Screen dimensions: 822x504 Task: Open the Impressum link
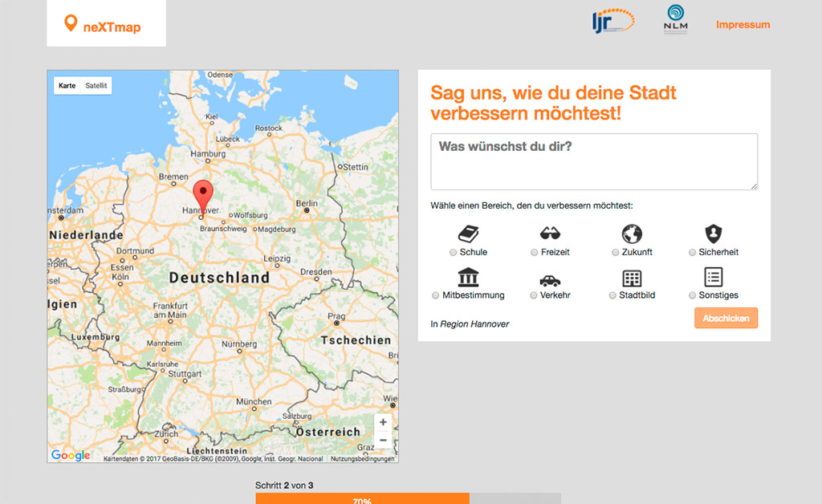[x=743, y=25]
